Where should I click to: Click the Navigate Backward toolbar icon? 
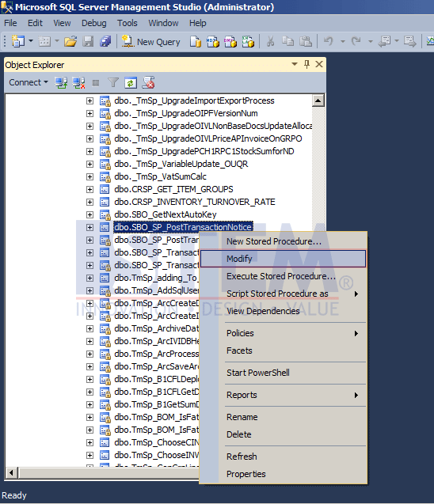click(384, 41)
